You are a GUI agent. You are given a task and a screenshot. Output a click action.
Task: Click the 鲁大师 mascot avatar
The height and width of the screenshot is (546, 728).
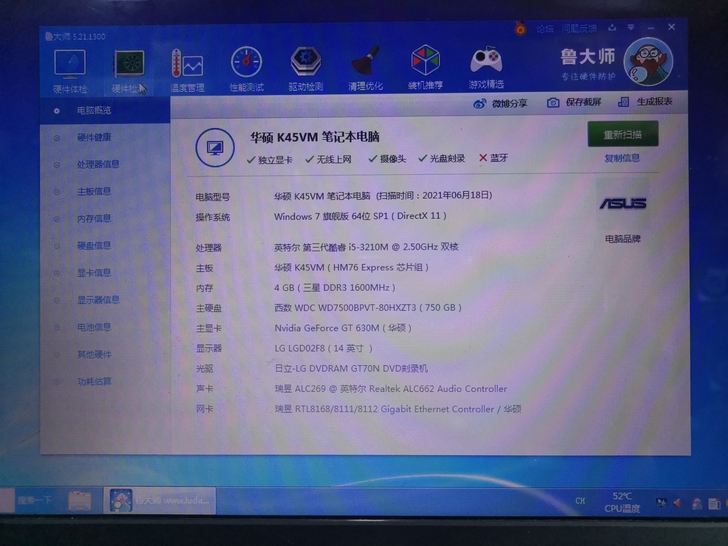[648, 62]
